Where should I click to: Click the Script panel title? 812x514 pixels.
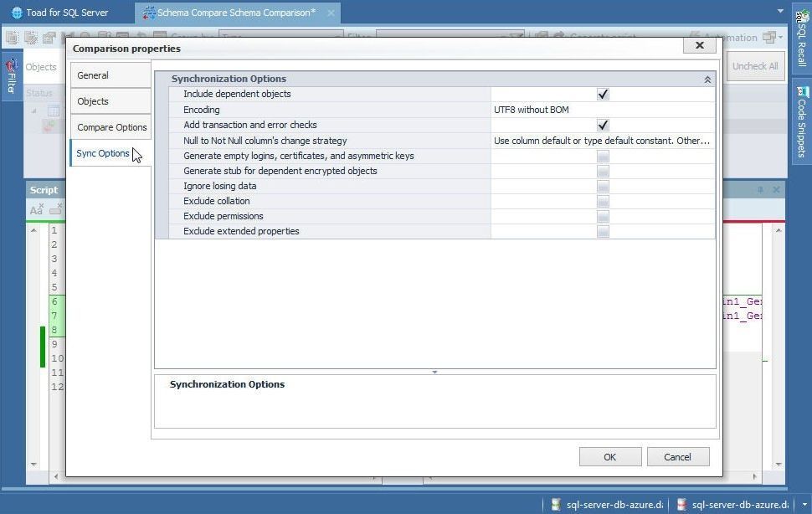44,190
